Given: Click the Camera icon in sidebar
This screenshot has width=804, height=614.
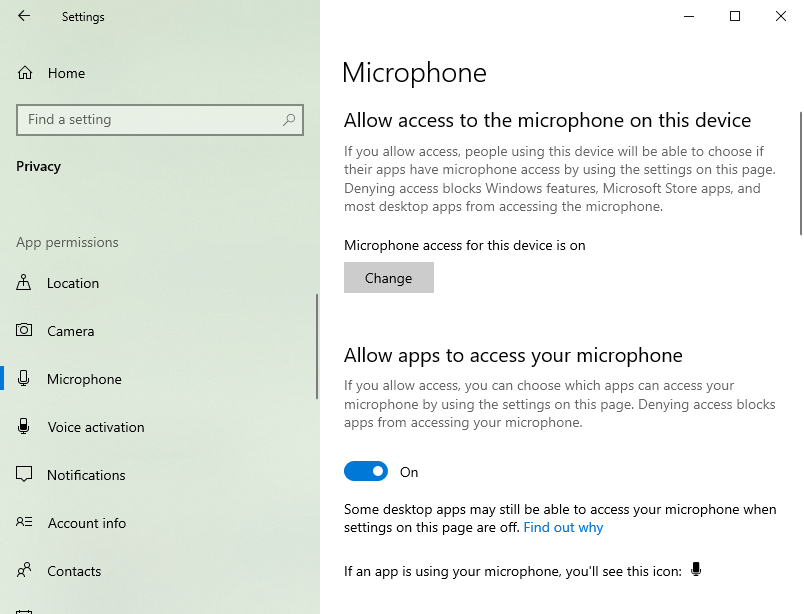Looking at the screenshot, I should click(x=24, y=330).
